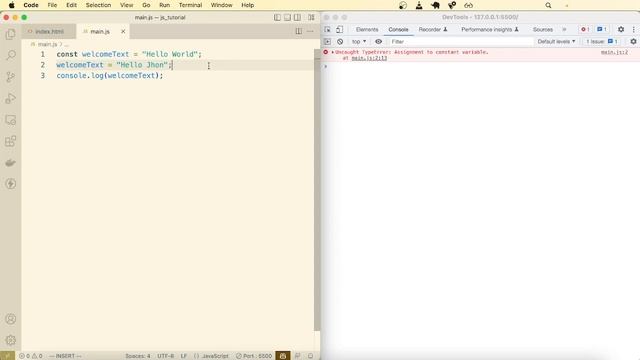Open the feedback icon in status bar

click(x=298, y=356)
